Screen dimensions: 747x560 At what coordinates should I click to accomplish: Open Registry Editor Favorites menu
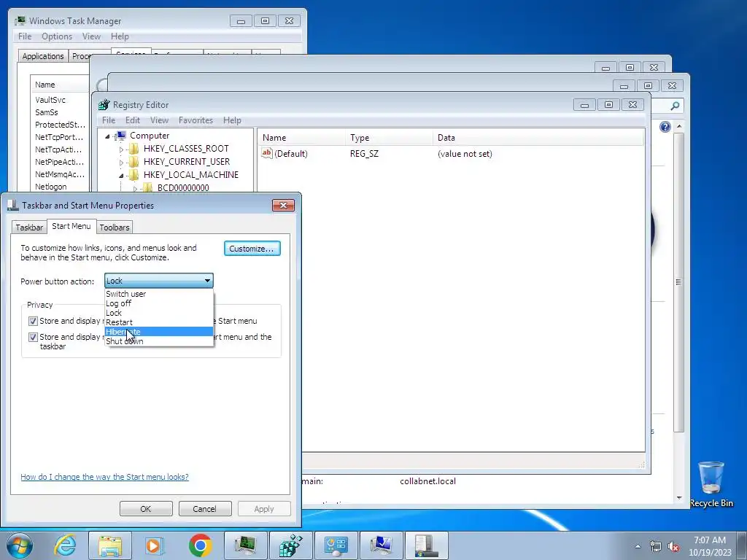coord(196,120)
